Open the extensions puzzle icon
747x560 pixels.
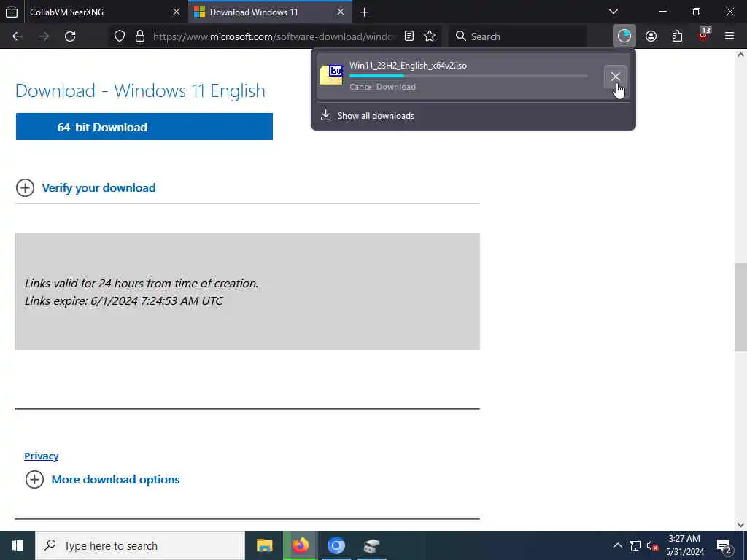[677, 36]
